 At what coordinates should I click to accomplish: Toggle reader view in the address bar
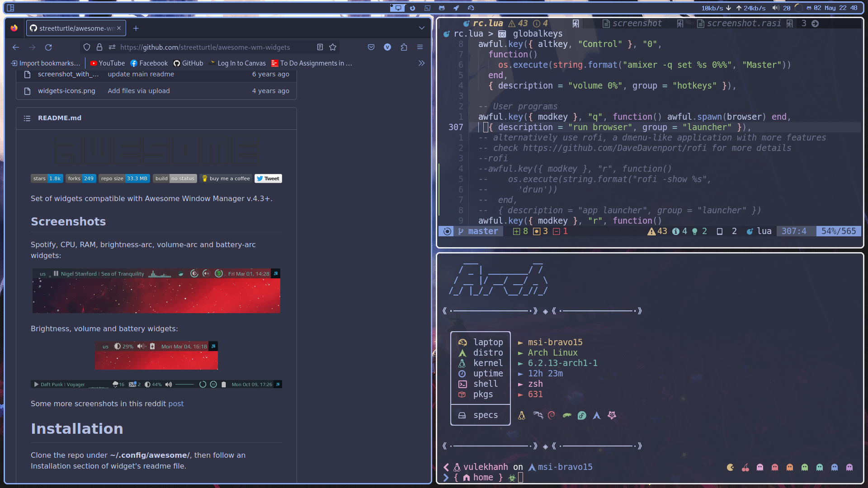pos(320,47)
